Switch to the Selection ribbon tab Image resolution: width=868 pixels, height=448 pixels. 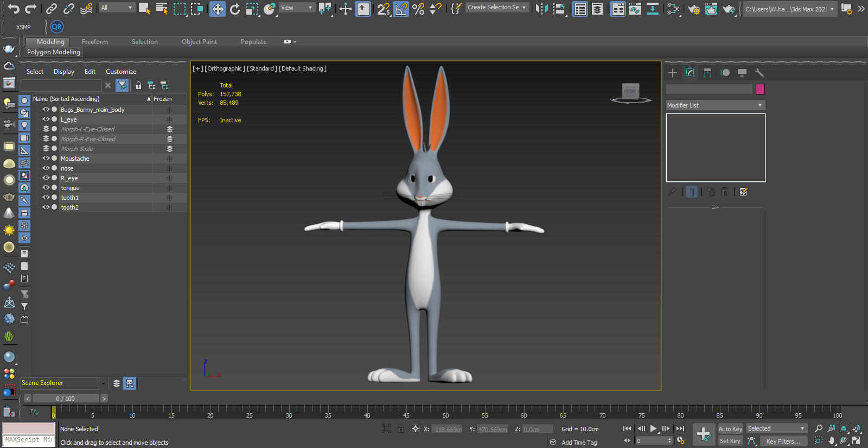tap(145, 42)
